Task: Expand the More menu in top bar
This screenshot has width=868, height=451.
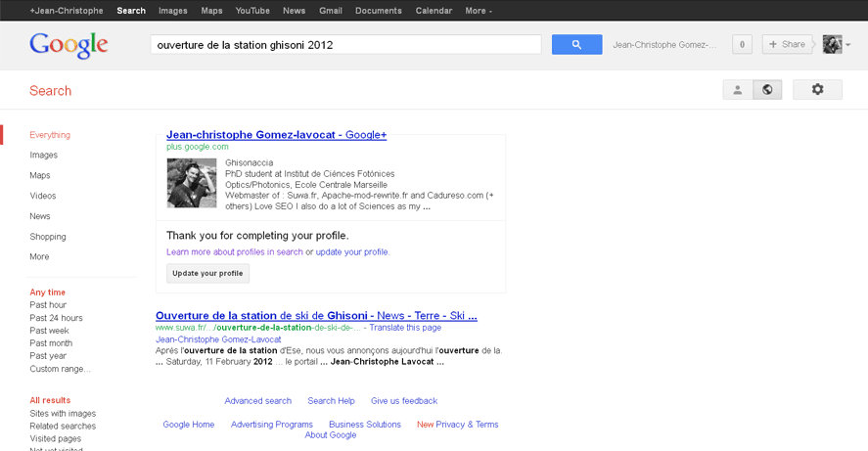Action: (x=479, y=11)
